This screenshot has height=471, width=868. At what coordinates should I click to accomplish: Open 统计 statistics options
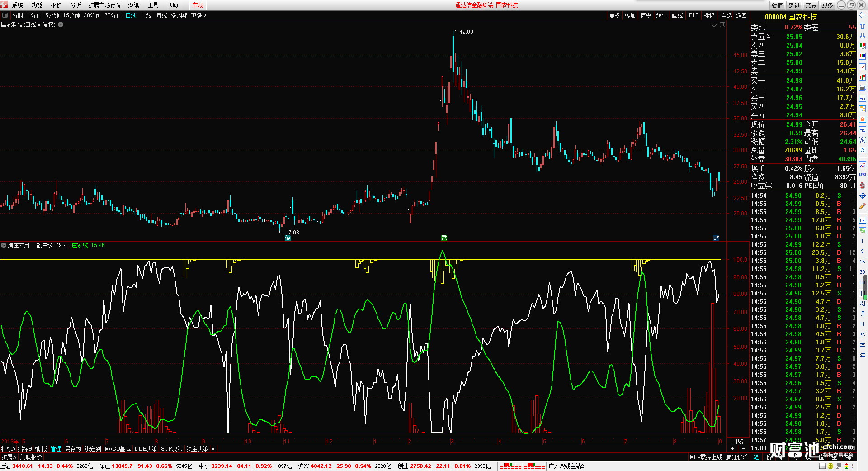(x=661, y=15)
